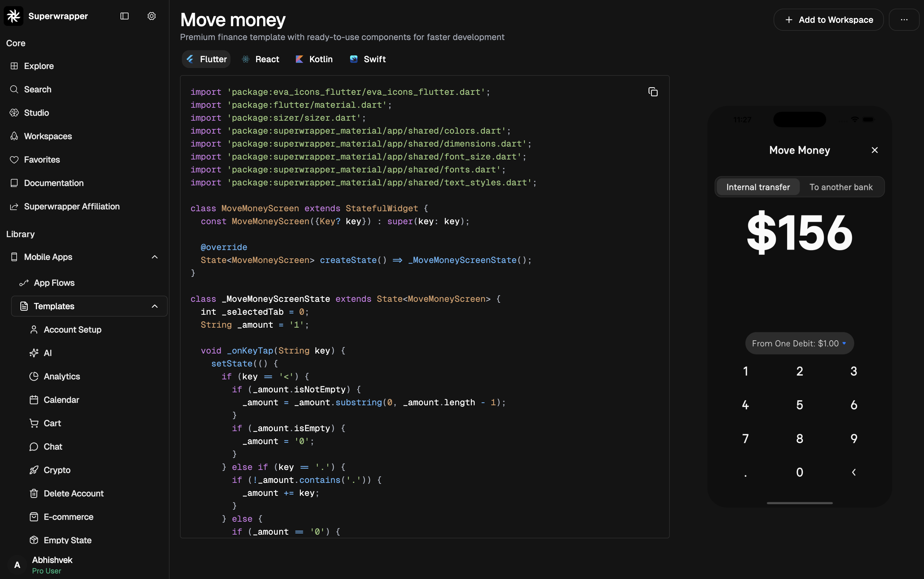Select the Internal transfer segment
This screenshot has width=924, height=579.
pyautogui.click(x=758, y=187)
